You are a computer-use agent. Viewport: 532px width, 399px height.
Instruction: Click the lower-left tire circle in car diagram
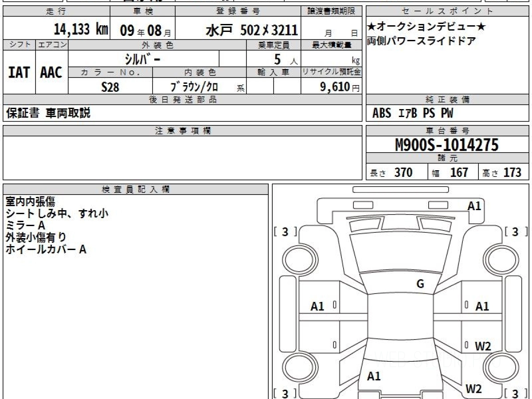pos(295,368)
